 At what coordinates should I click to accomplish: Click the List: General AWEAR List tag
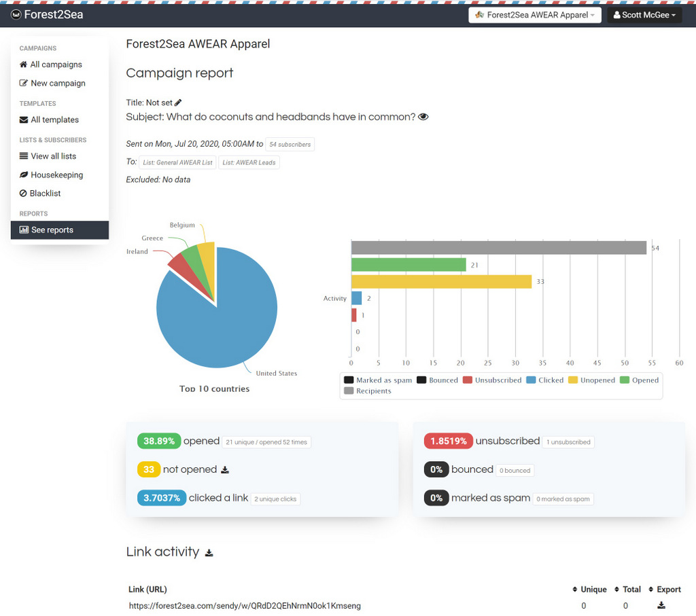tap(177, 163)
